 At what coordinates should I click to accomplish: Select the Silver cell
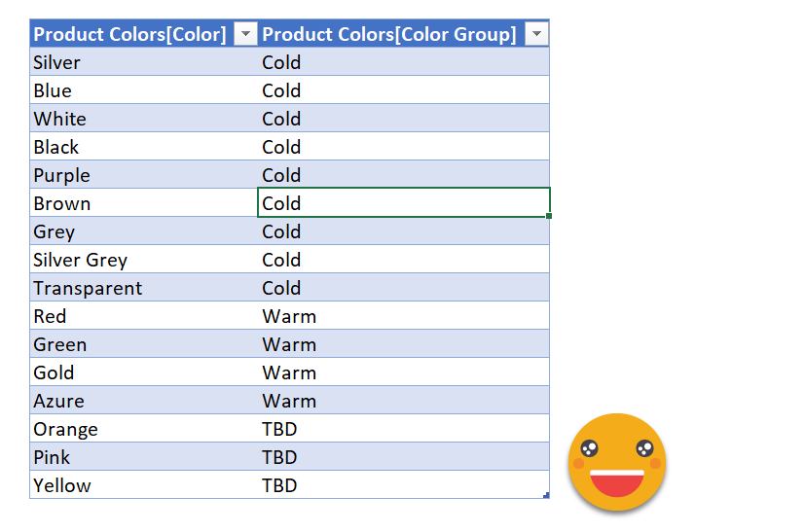[x=143, y=63]
